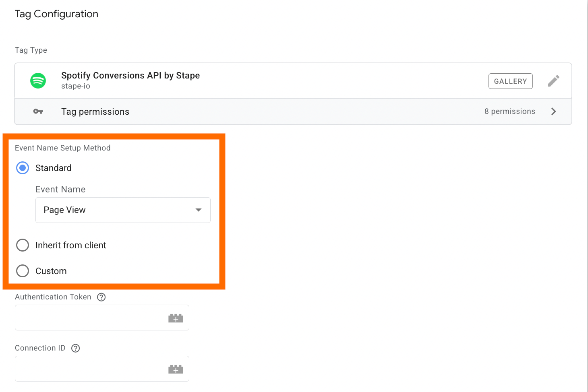Click the Spotify logo icon
Image resolution: width=588 pixels, height=392 pixels.
pyautogui.click(x=38, y=80)
